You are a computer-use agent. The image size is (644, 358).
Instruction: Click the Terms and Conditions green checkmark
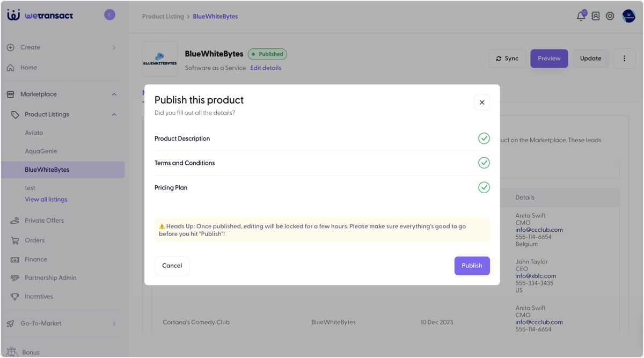point(484,163)
